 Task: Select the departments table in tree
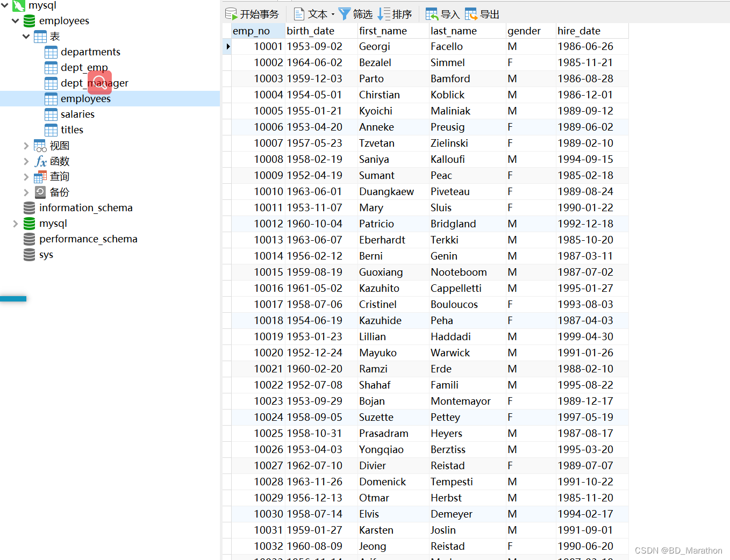[x=90, y=52]
